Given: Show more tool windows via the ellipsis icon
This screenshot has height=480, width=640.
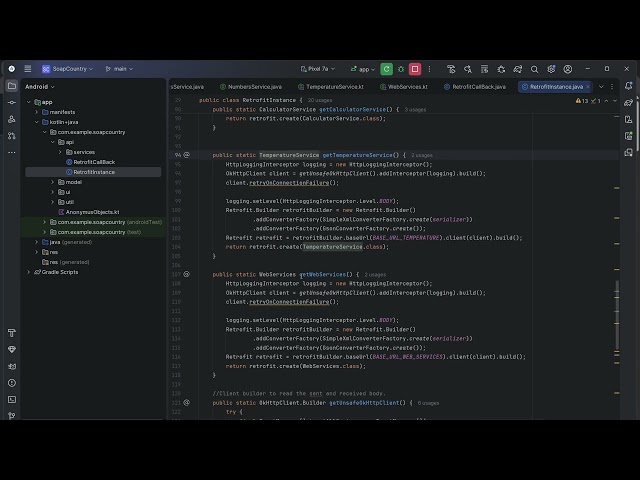Looking at the screenshot, I should (x=12, y=152).
